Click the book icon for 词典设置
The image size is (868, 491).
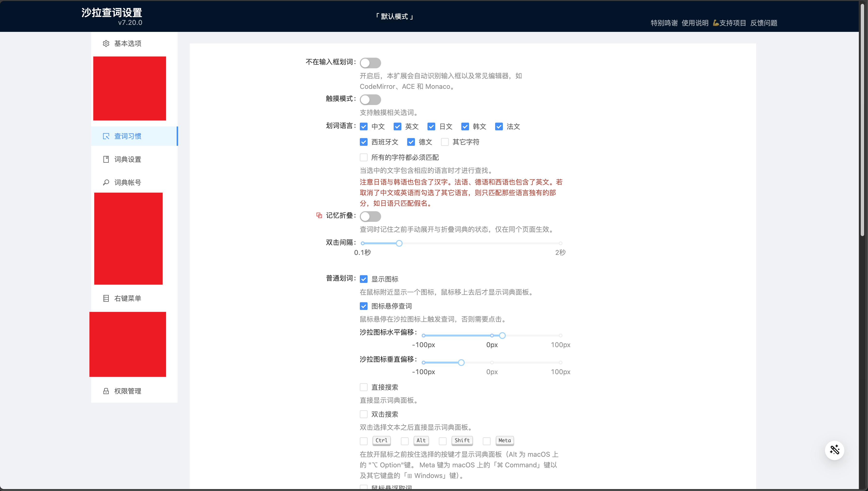pos(106,159)
